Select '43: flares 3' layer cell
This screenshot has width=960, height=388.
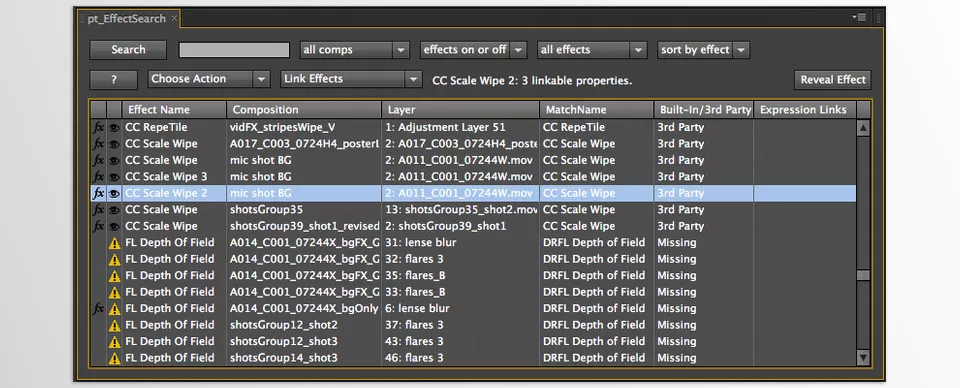tap(414, 341)
